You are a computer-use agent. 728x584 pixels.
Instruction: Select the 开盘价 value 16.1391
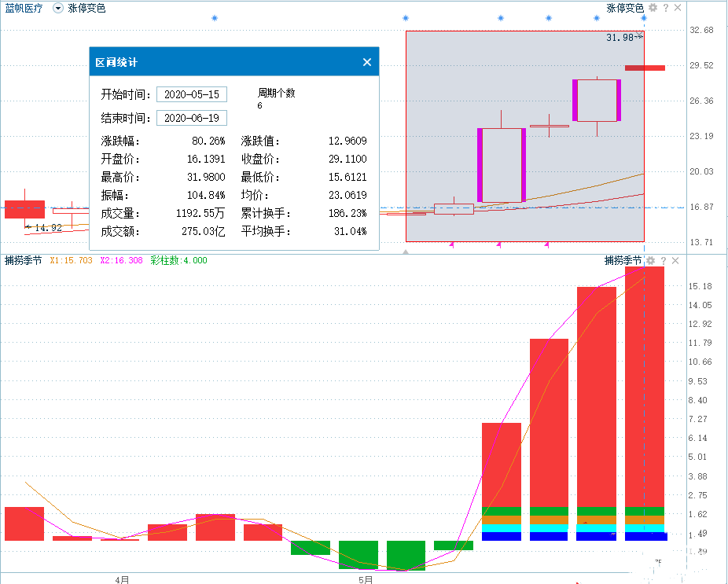point(206,159)
